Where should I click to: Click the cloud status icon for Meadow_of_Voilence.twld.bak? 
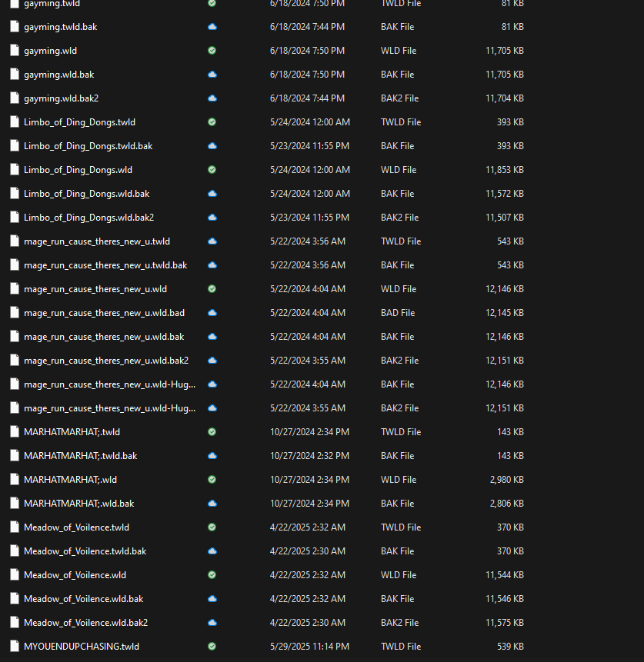[212, 551]
